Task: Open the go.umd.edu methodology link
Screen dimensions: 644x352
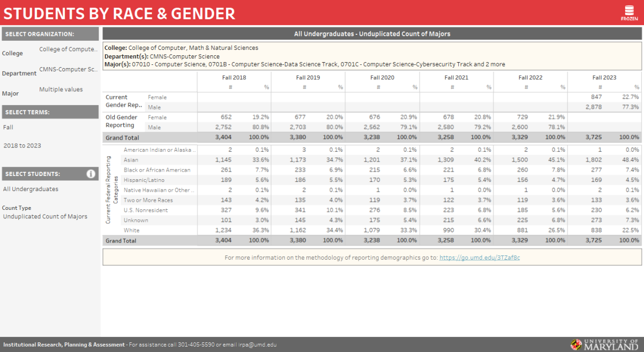Action: click(479, 258)
